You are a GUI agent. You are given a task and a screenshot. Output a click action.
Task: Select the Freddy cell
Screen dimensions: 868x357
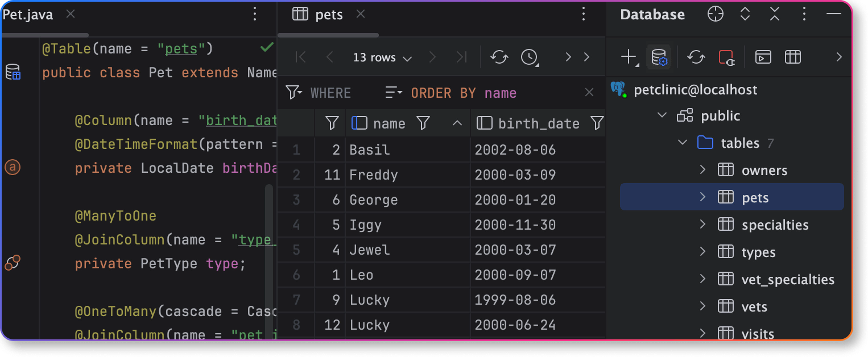[x=408, y=175]
